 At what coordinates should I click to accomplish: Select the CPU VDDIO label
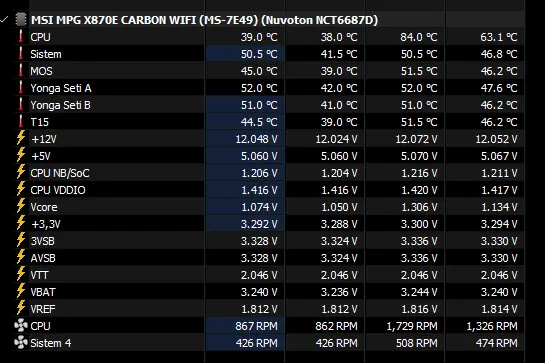[58, 190]
